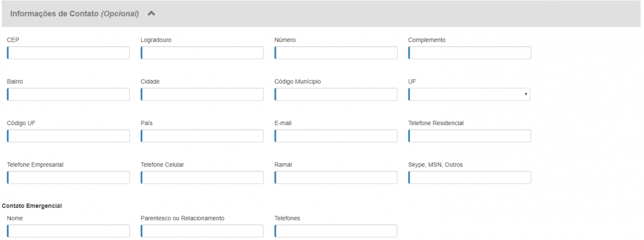644x240 pixels.
Task: Click the emergency Telefones input field
Action: tap(336, 231)
